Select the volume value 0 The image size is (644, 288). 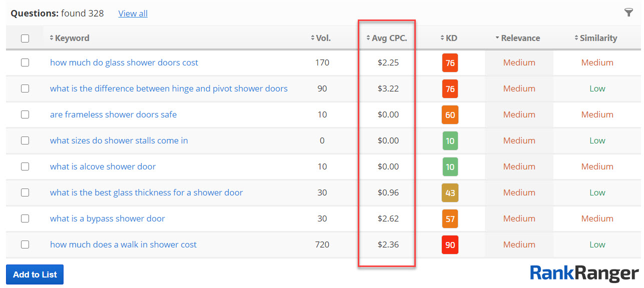(322, 140)
